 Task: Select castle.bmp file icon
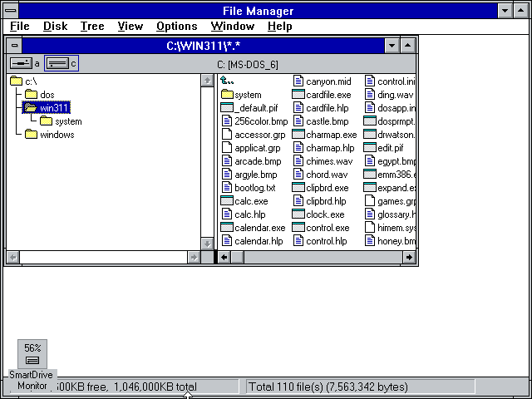tap(298, 121)
